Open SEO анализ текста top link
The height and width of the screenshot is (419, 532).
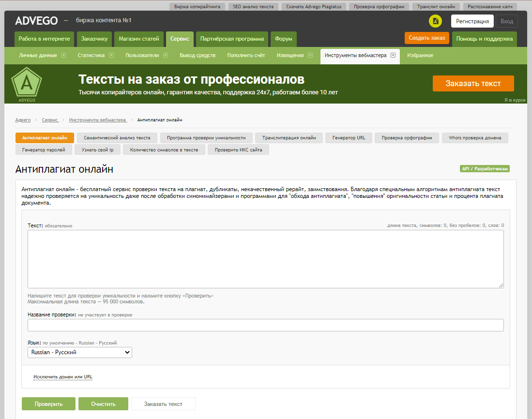pyautogui.click(x=253, y=6)
